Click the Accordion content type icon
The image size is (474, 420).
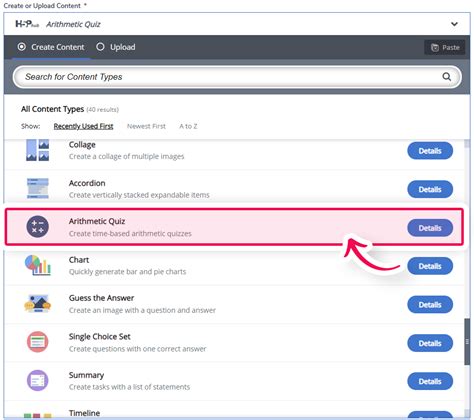click(x=38, y=188)
